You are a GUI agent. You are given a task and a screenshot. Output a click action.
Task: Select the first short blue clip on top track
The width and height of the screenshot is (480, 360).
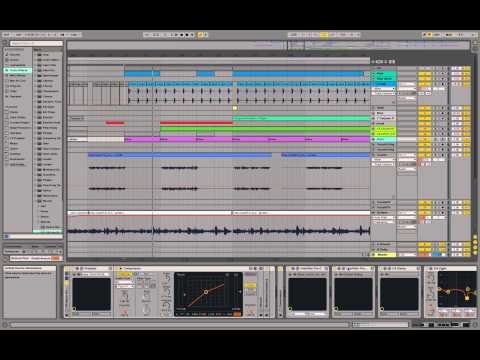click(x=142, y=74)
